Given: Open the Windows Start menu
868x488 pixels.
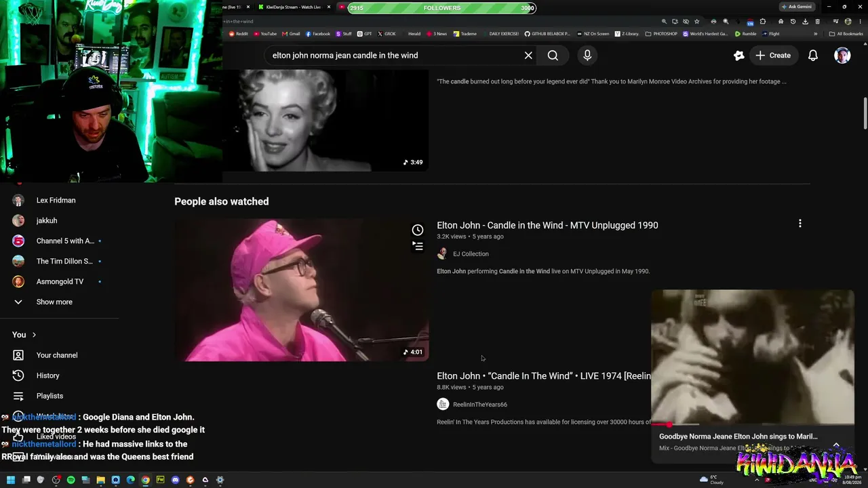Looking at the screenshot, I should point(11,480).
